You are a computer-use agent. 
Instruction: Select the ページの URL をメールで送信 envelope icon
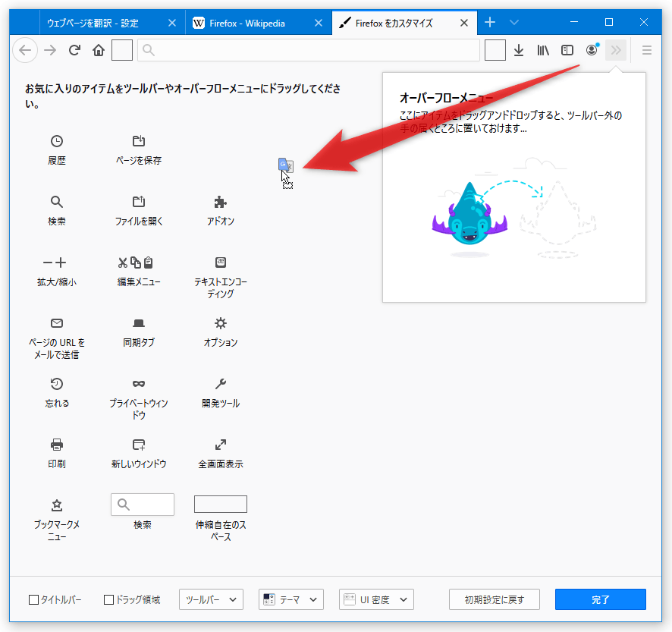57,323
